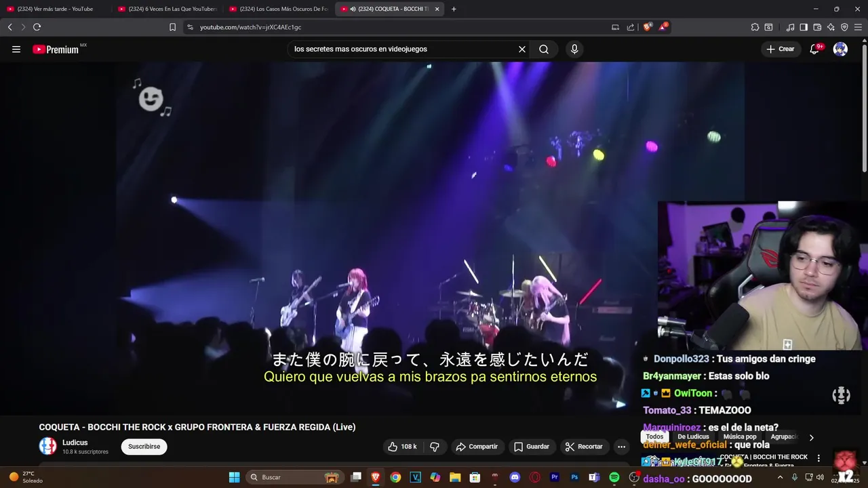The image size is (868, 488).
Task: Open options for recommended COQUETA video
Action: 818,458
